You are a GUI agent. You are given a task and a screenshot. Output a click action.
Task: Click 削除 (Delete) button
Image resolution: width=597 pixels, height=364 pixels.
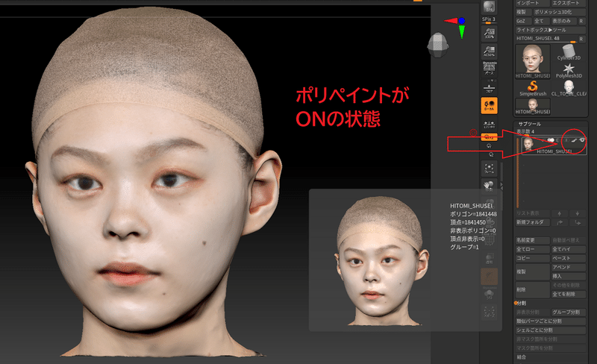532,289
